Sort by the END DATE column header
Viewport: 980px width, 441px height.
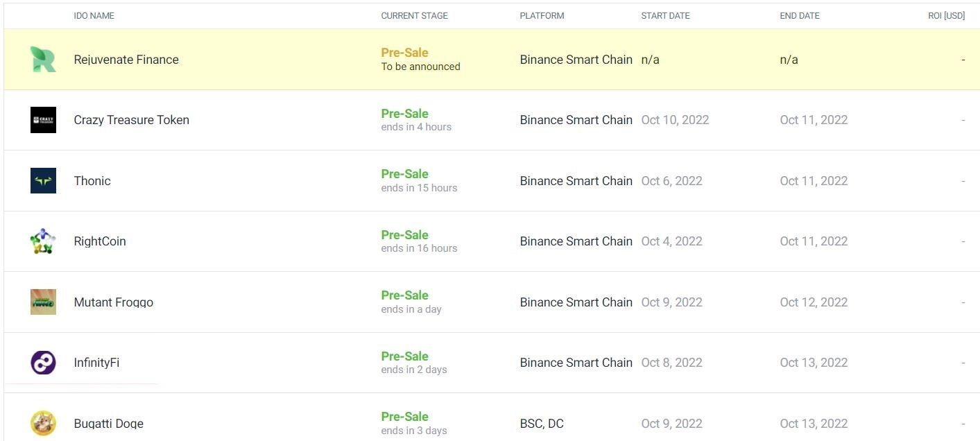click(799, 15)
